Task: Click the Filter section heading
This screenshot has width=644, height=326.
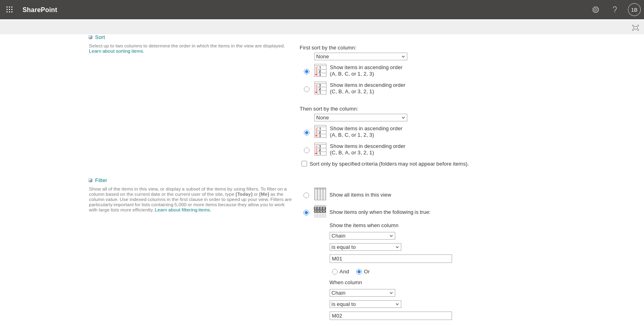Action: point(101,180)
